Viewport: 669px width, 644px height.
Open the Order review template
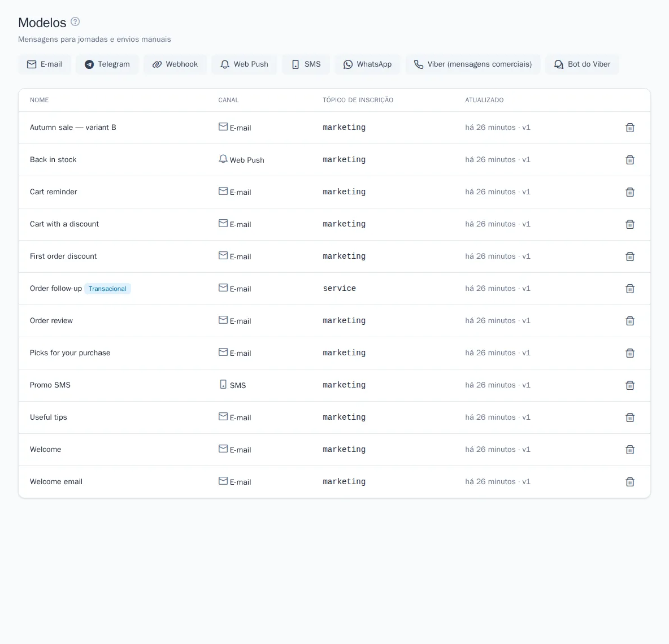tap(51, 321)
